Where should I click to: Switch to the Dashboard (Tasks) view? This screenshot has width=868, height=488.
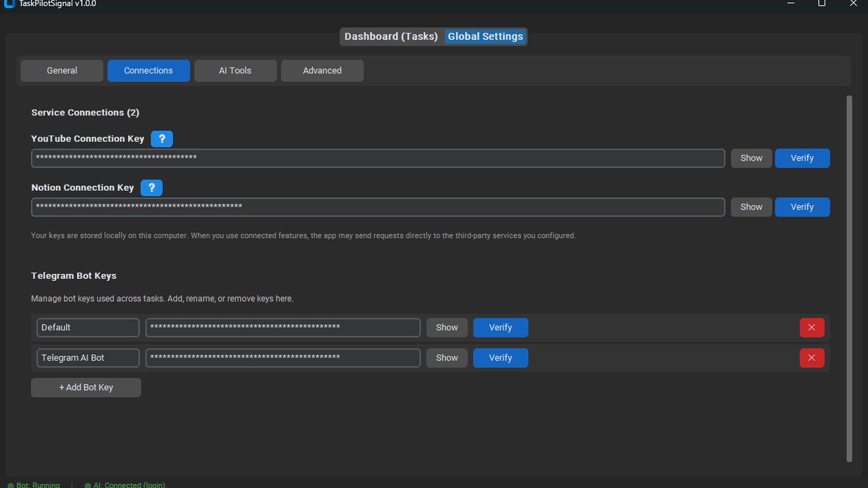pos(391,37)
